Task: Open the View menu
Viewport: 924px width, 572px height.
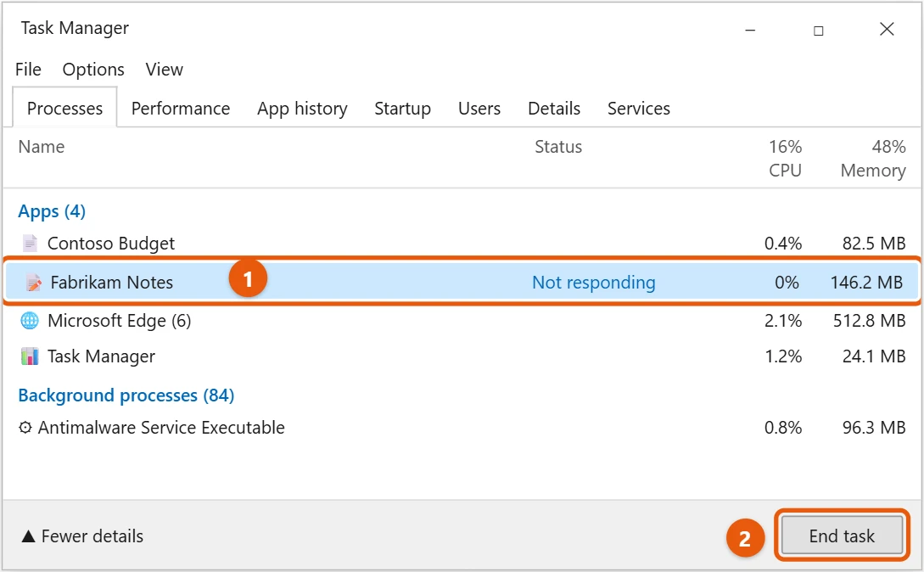Action: pyautogui.click(x=165, y=70)
